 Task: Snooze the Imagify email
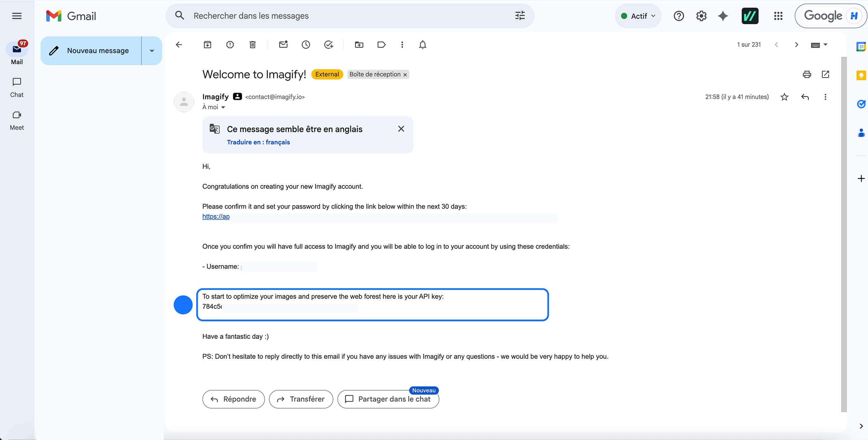(x=306, y=44)
